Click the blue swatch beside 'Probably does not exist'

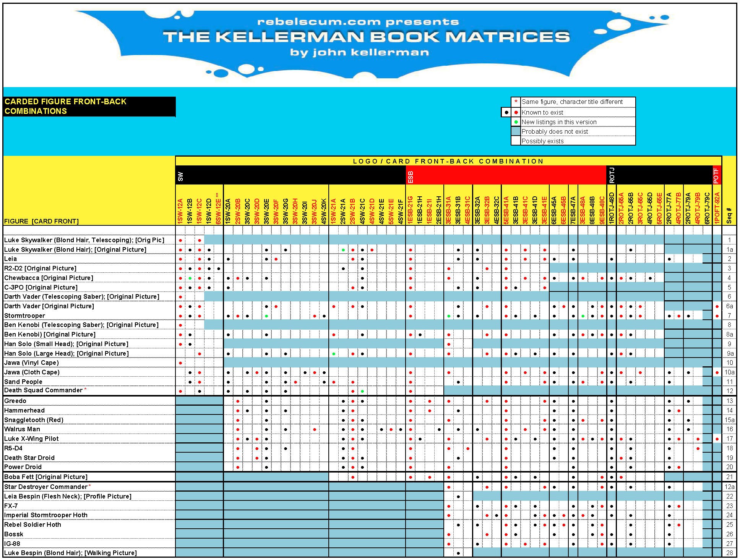coord(516,131)
